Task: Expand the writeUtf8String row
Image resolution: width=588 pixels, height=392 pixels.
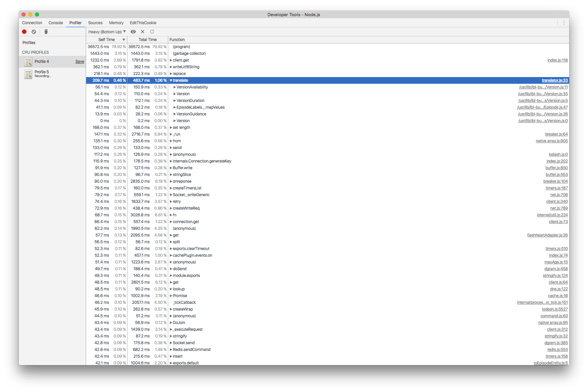Action: 171,67
